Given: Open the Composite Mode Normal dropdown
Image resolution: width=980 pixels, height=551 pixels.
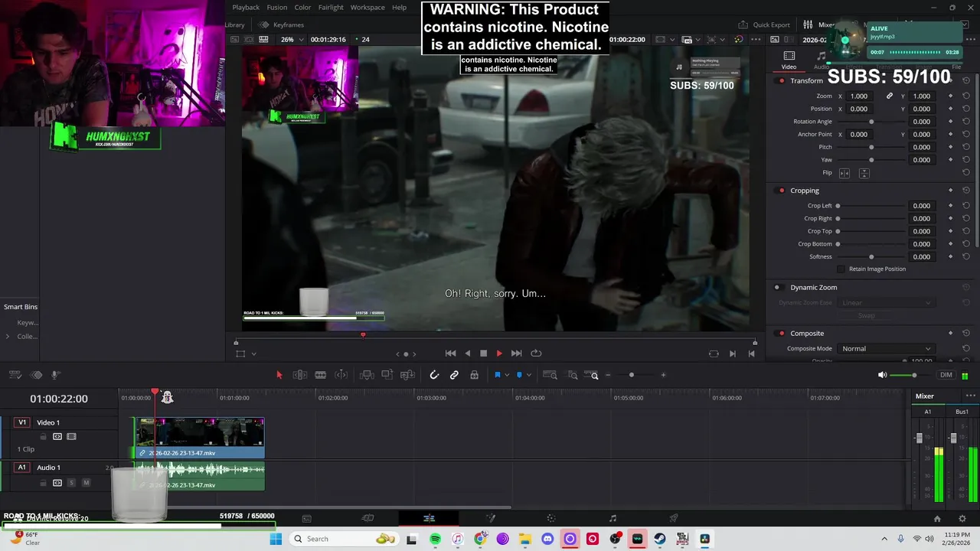Looking at the screenshot, I should (x=886, y=349).
